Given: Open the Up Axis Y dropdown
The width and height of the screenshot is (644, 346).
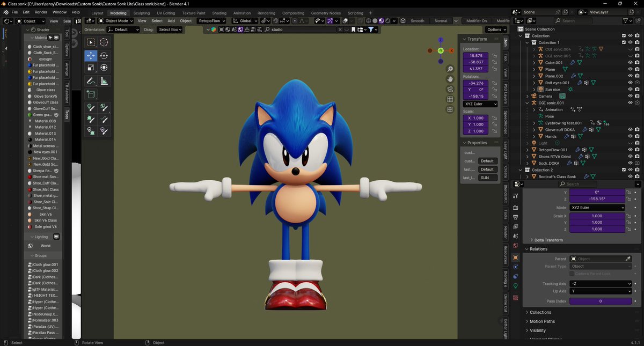Looking at the screenshot, I should (601, 291).
